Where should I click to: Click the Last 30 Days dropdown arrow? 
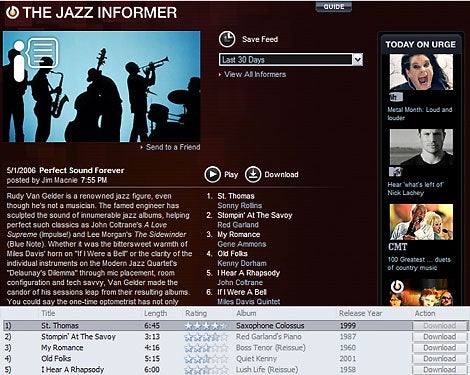pyautogui.click(x=358, y=60)
